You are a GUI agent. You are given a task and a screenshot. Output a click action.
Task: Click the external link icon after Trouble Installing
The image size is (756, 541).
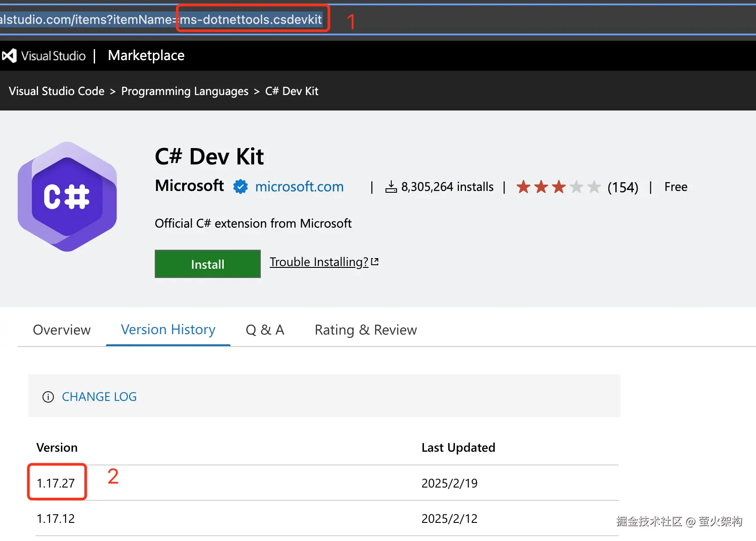point(375,262)
